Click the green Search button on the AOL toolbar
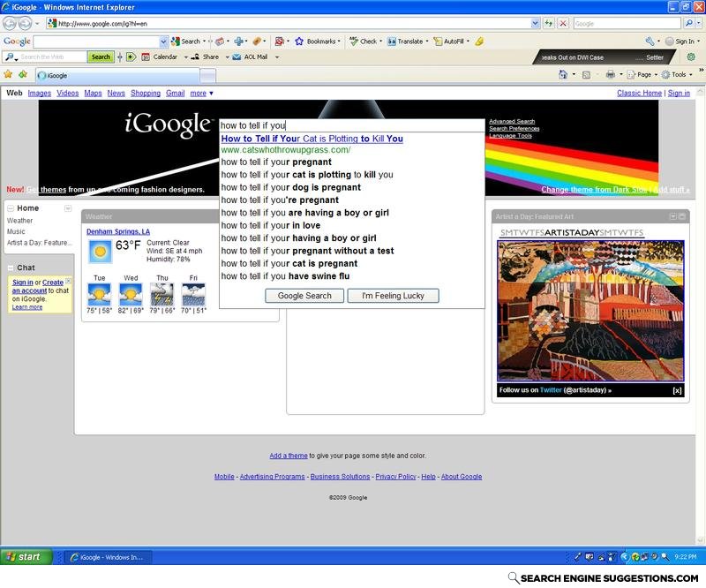The height and width of the screenshot is (588, 706). pos(101,57)
